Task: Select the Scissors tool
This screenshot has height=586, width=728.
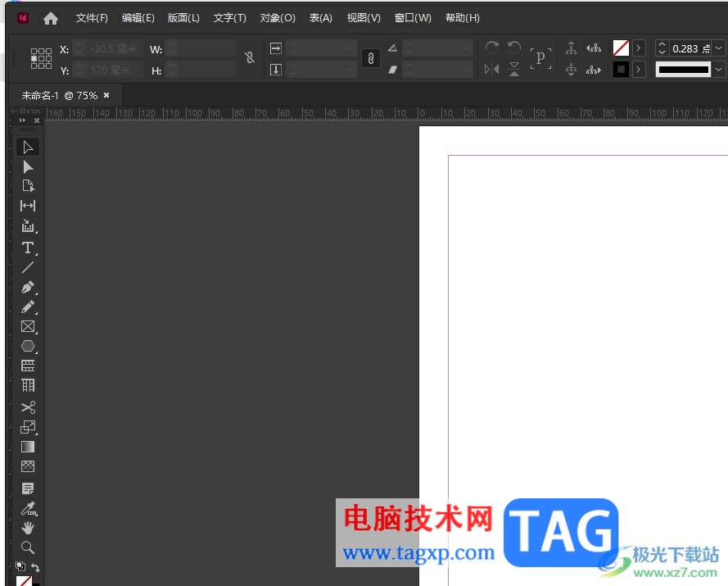Action: click(28, 407)
